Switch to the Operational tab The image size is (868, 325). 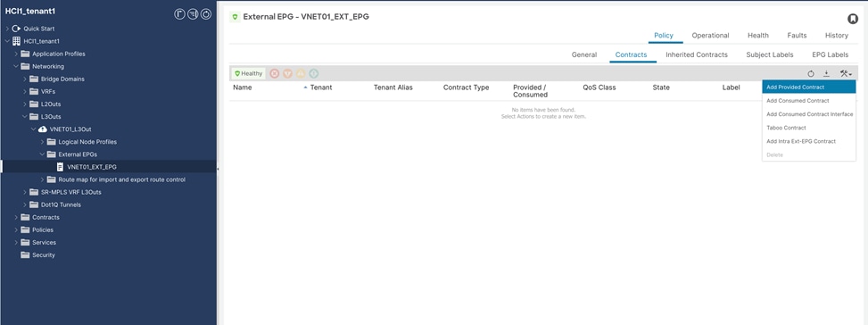710,36
